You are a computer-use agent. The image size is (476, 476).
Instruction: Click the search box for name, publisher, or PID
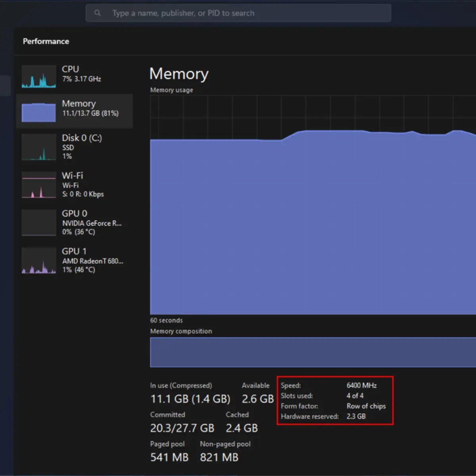click(x=238, y=13)
